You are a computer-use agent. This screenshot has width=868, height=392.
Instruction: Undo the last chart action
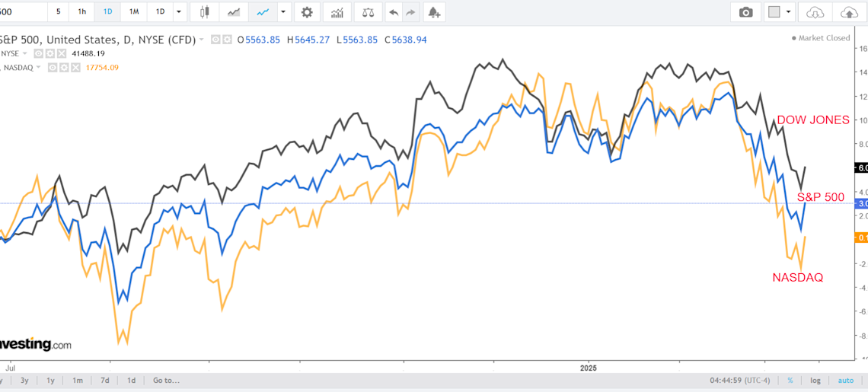(394, 11)
